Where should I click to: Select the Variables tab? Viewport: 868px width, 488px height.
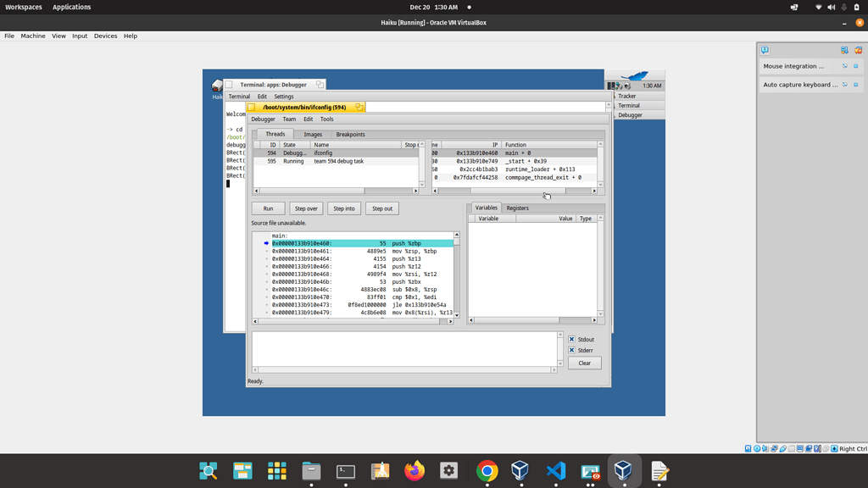[x=486, y=208]
